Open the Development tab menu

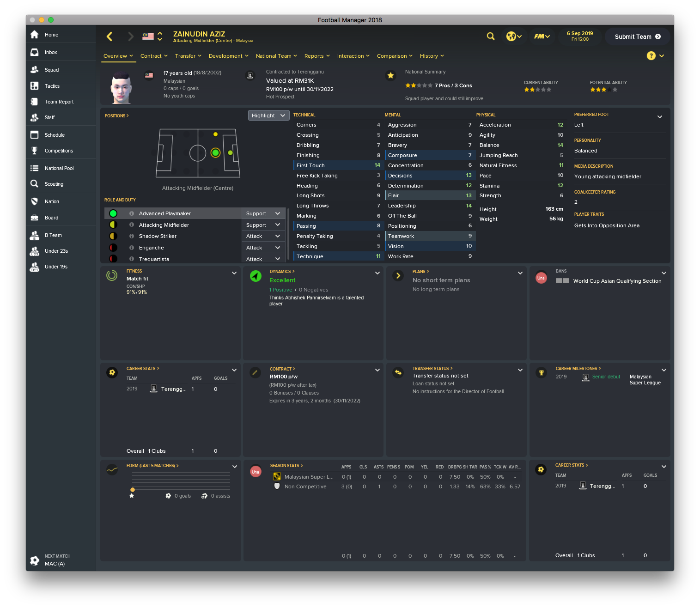229,56
